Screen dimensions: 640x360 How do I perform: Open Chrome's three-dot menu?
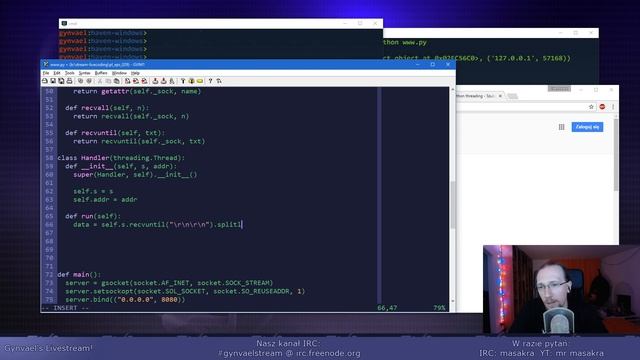[613, 107]
